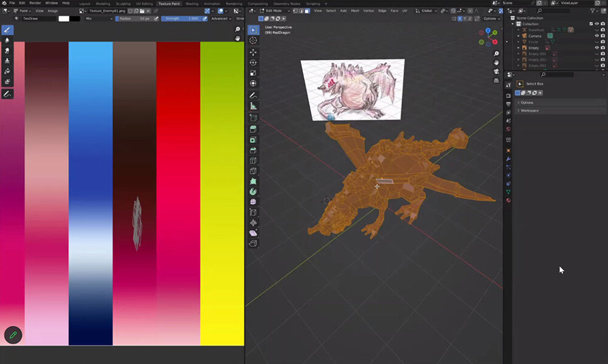Activate the 3D Cursor tool
608x364 pixels.
[253, 41]
